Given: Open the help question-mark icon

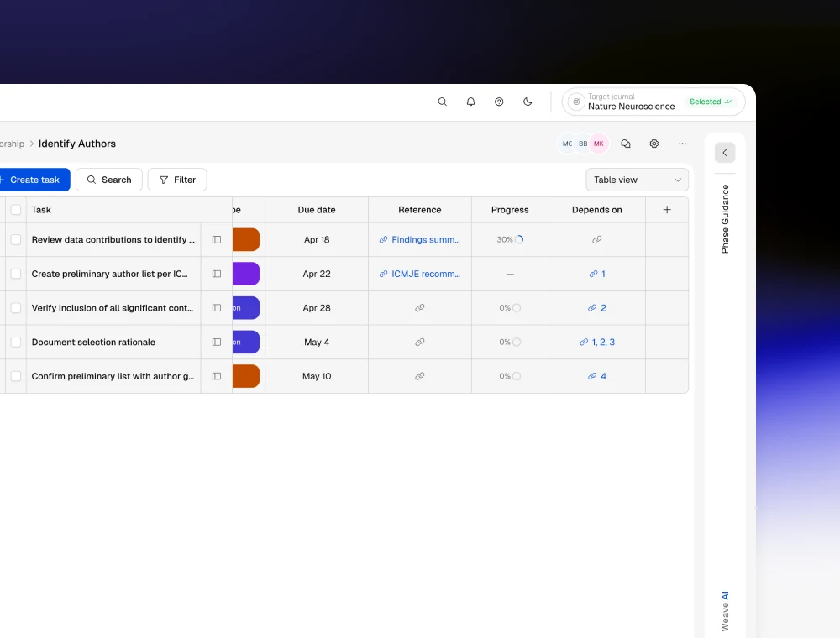Looking at the screenshot, I should pos(499,102).
